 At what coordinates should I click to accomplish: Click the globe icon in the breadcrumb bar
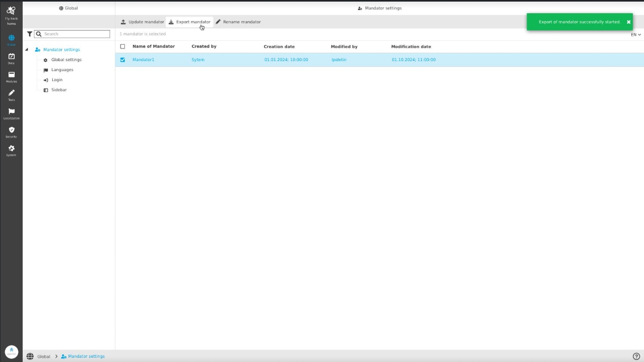(x=30, y=356)
